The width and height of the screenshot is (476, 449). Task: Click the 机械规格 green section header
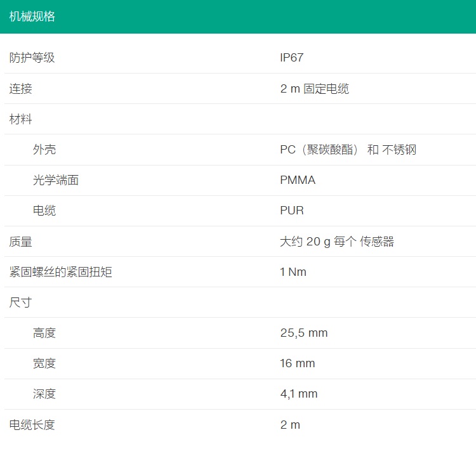coord(32,16)
